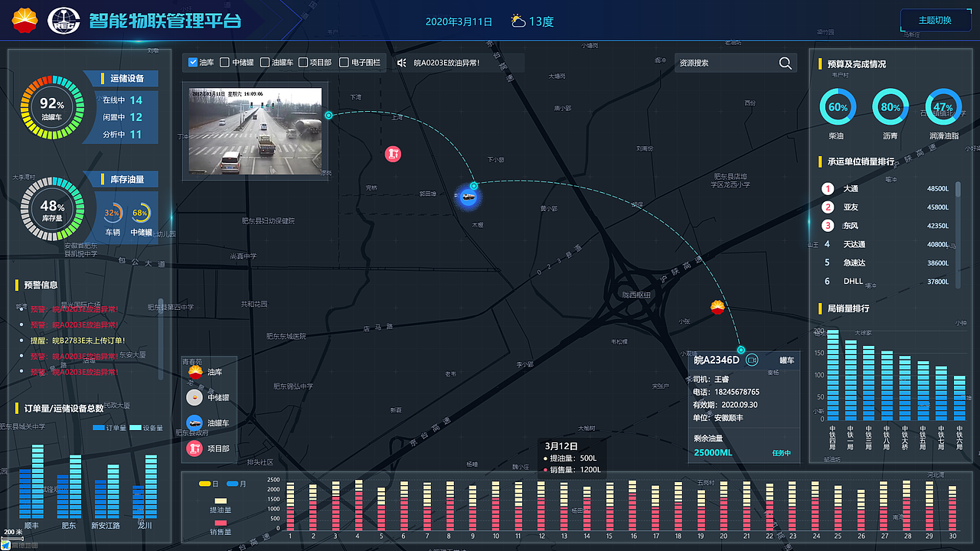Click the 皖A0203E放油异常! ticker message
The image size is (980, 551).
pos(446,63)
